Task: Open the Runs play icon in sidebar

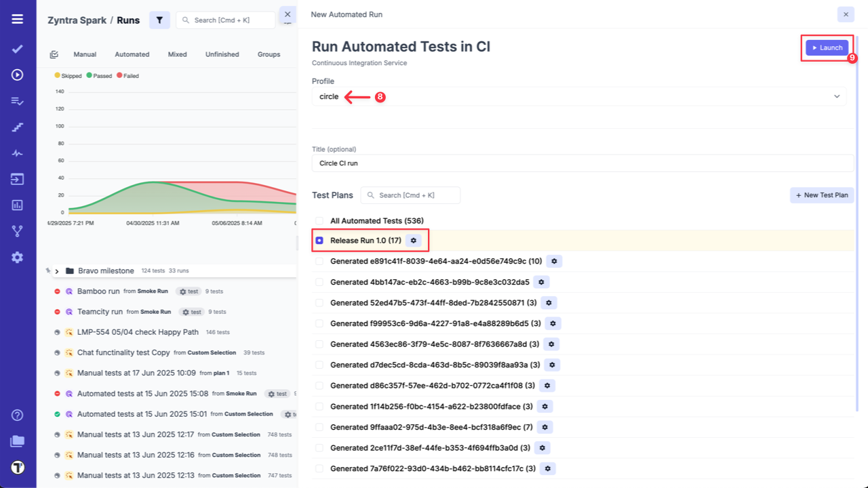Action: (17, 75)
